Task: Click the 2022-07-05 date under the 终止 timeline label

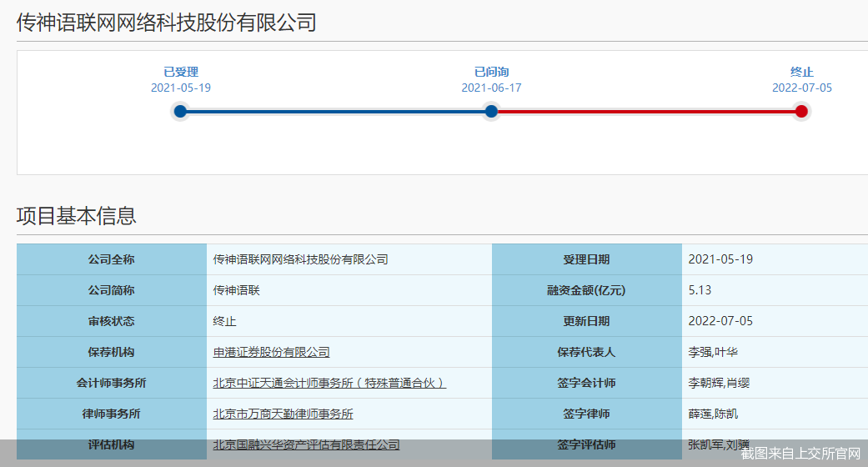Action: [801, 88]
